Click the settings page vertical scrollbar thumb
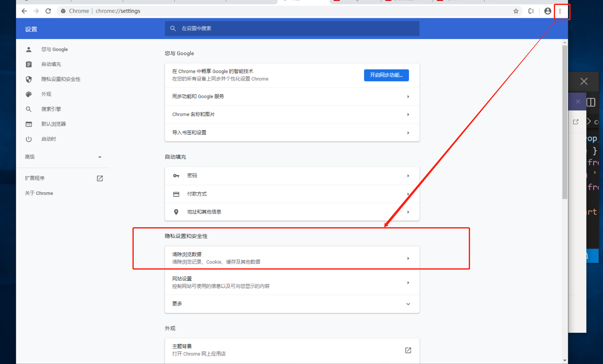 pyautogui.click(x=565, y=122)
